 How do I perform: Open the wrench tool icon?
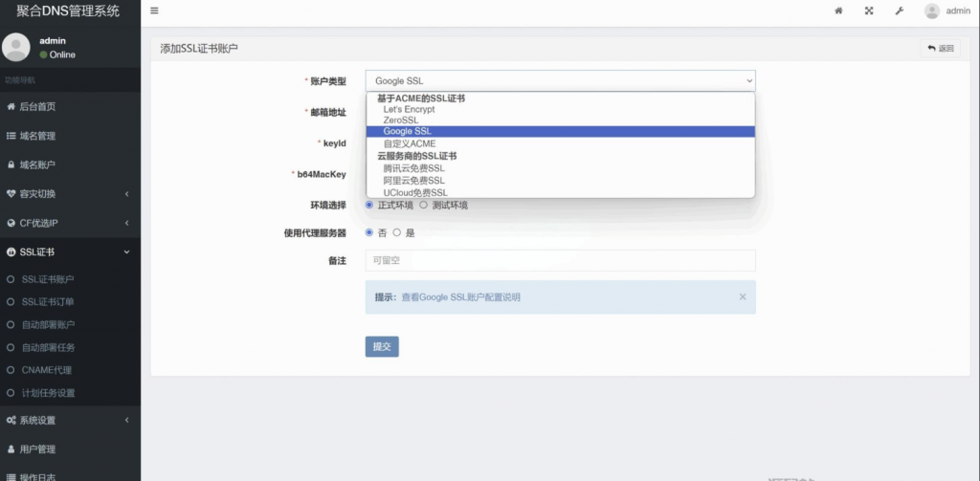coord(900,11)
